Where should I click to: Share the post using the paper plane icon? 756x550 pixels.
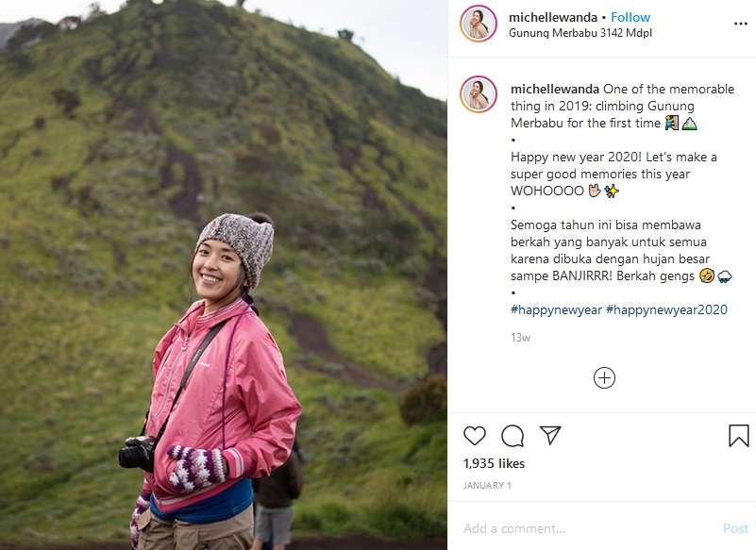point(550,435)
